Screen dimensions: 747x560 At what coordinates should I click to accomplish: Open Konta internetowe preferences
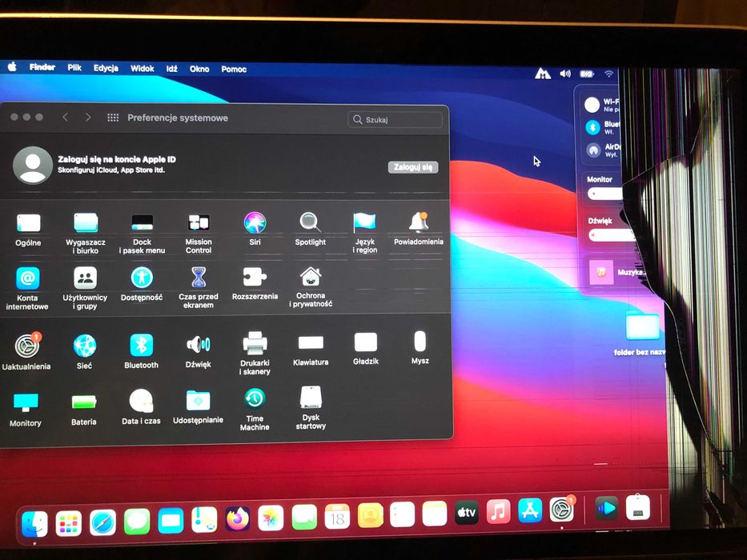pos(28,278)
